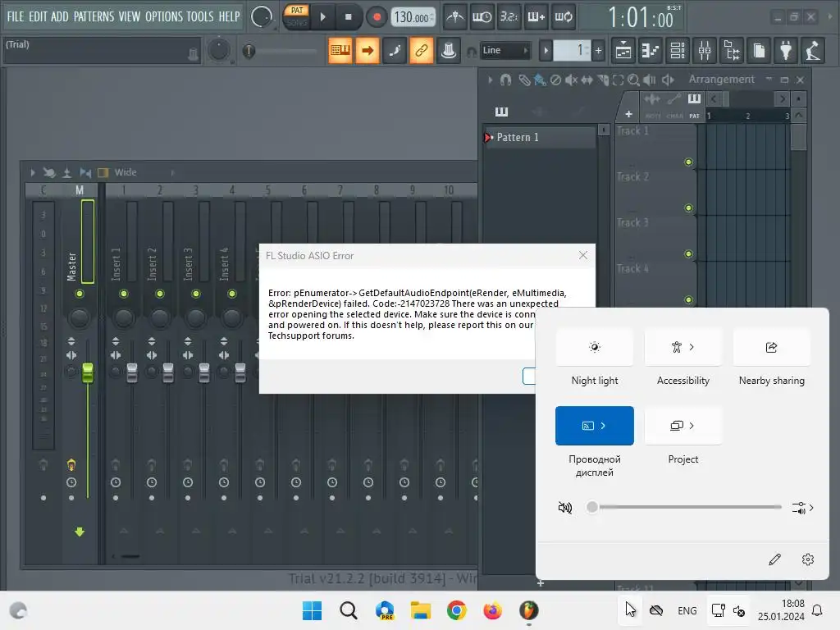Arm recording with the record button
This screenshot has width=840, height=630.
tap(377, 17)
